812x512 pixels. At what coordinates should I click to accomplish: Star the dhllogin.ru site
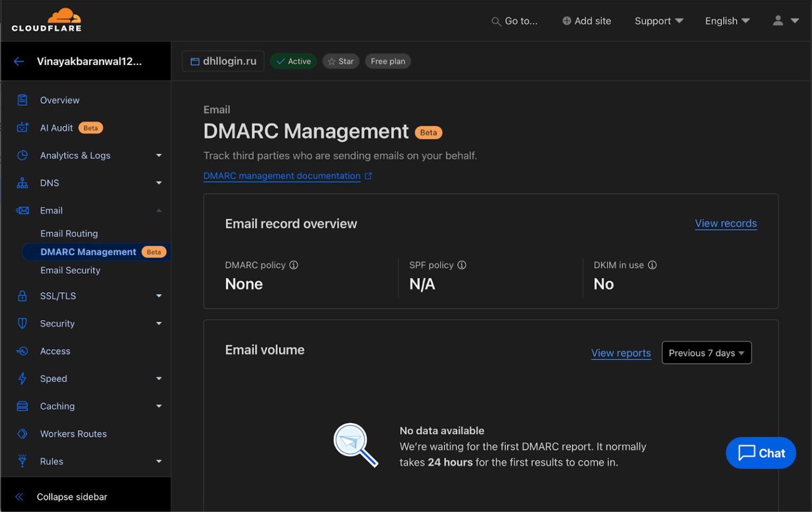[x=340, y=61]
